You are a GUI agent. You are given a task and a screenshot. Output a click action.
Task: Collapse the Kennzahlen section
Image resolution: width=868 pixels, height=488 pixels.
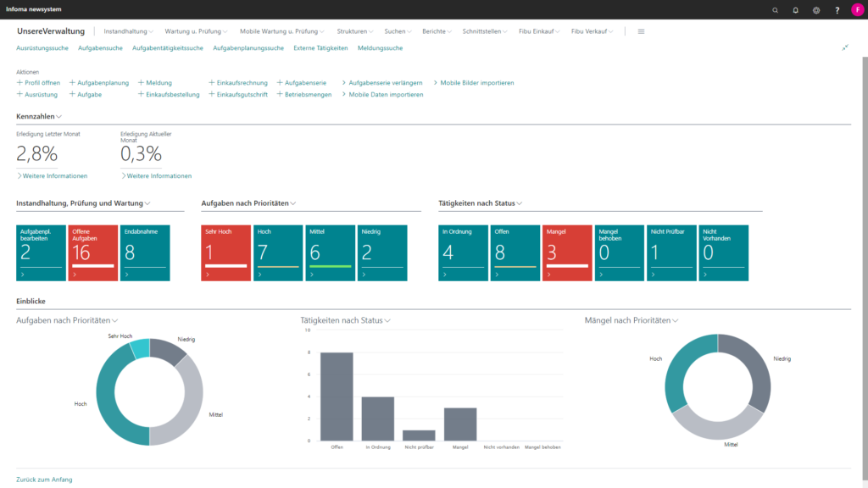tap(58, 116)
